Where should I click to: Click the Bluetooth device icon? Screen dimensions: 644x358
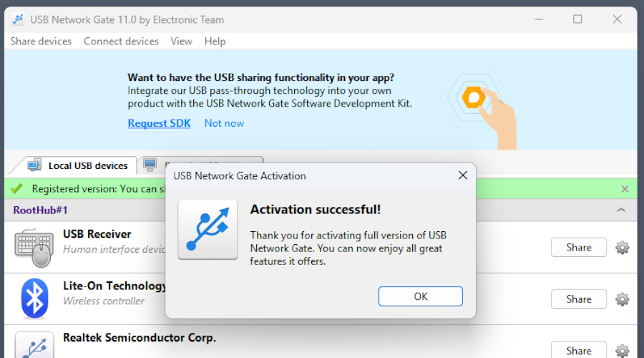34,299
